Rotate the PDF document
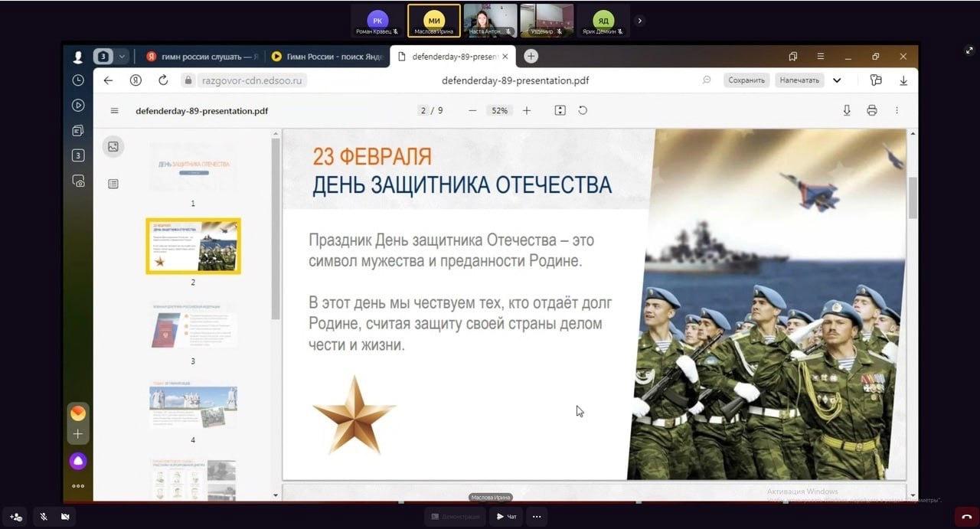This screenshot has height=529, width=980. (583, 110)
